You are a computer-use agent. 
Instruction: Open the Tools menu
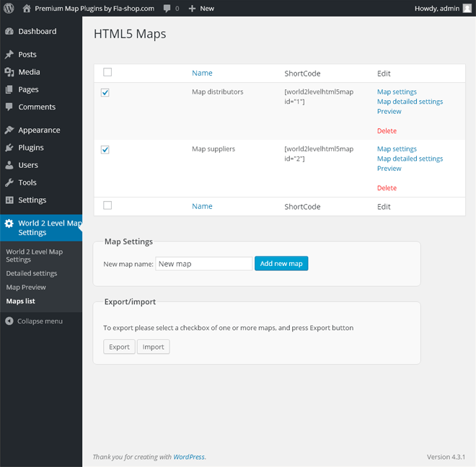(x=27, y=182)
